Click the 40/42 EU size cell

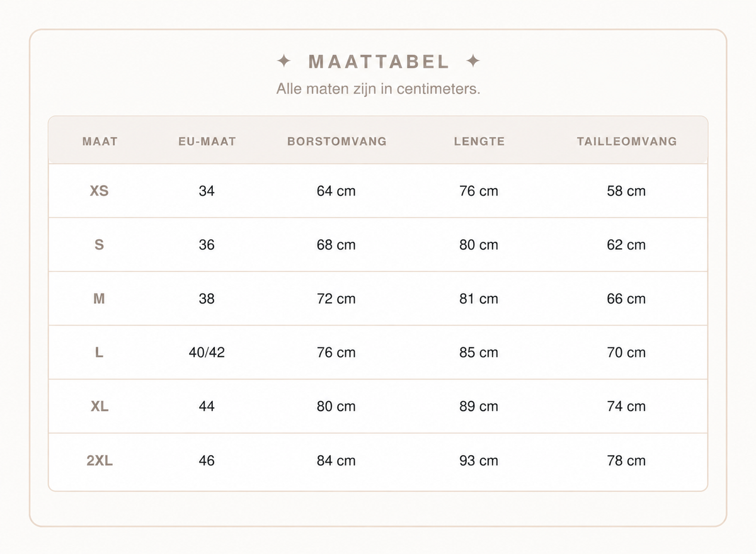click(x=207, y=353)
